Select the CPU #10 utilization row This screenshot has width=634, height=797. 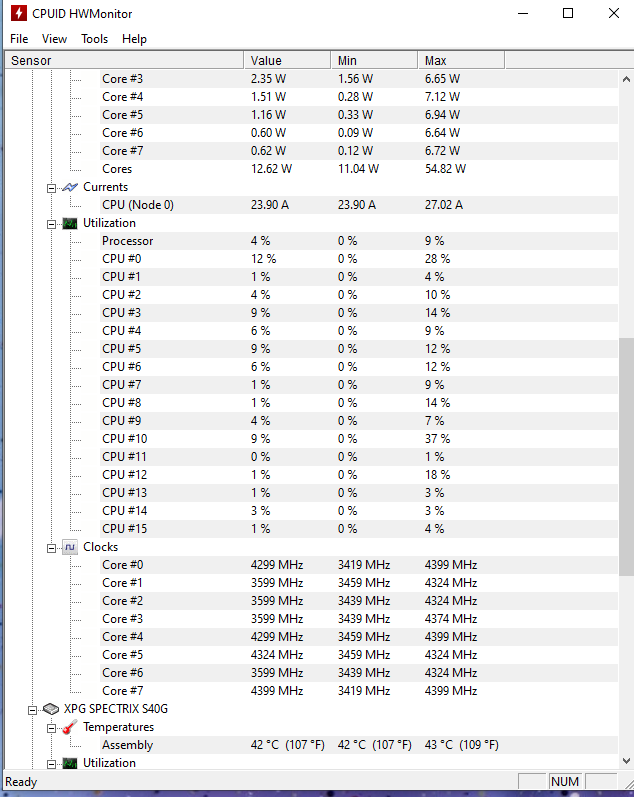tap(125, 439)
